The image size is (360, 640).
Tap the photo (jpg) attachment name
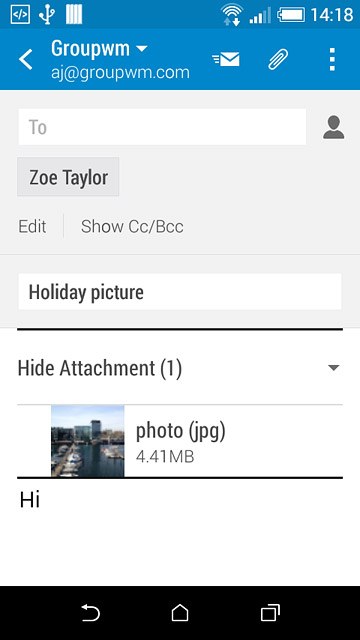coord(180,431)
